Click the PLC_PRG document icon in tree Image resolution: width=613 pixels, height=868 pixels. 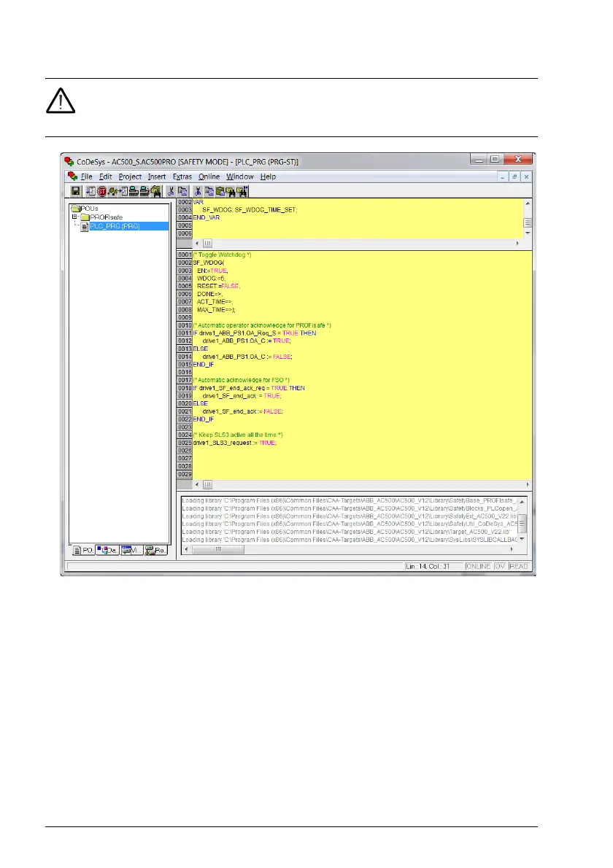click(84, 226)
